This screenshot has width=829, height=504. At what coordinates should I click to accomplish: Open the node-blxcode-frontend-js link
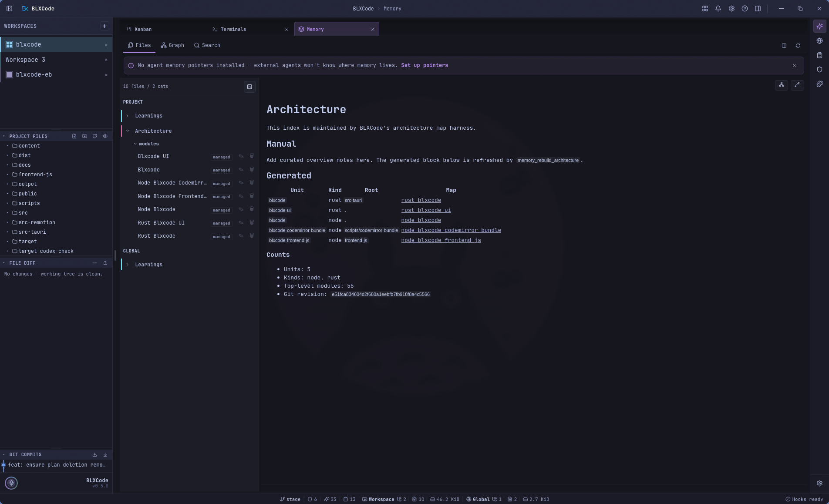pos(441,240)
